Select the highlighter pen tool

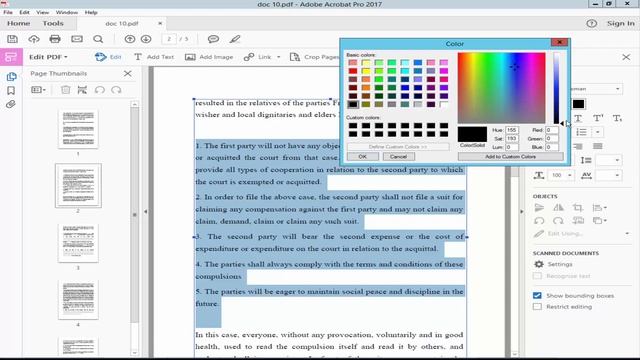(x=235, y=39)
